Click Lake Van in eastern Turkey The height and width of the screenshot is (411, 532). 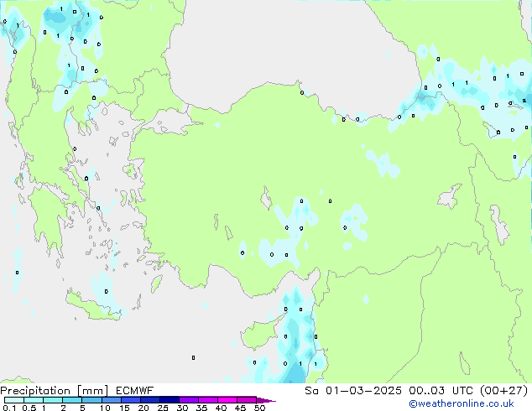450,196
